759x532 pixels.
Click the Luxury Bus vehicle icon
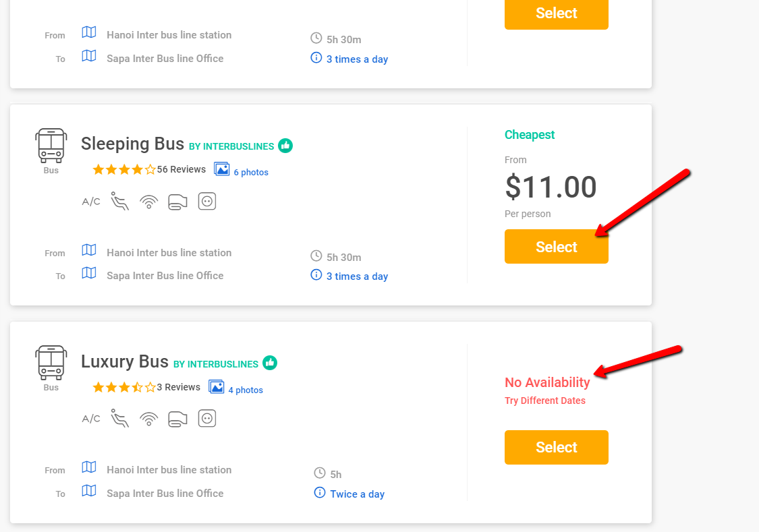(x=51, y=362)
